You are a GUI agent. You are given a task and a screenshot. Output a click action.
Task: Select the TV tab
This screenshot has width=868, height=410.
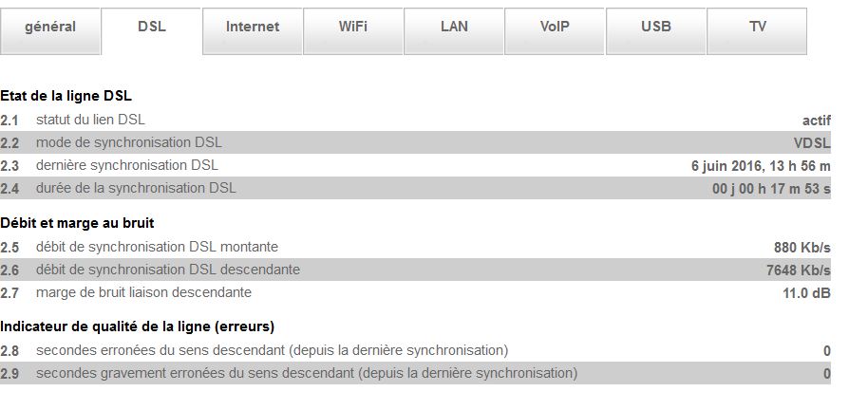[757, 28]
